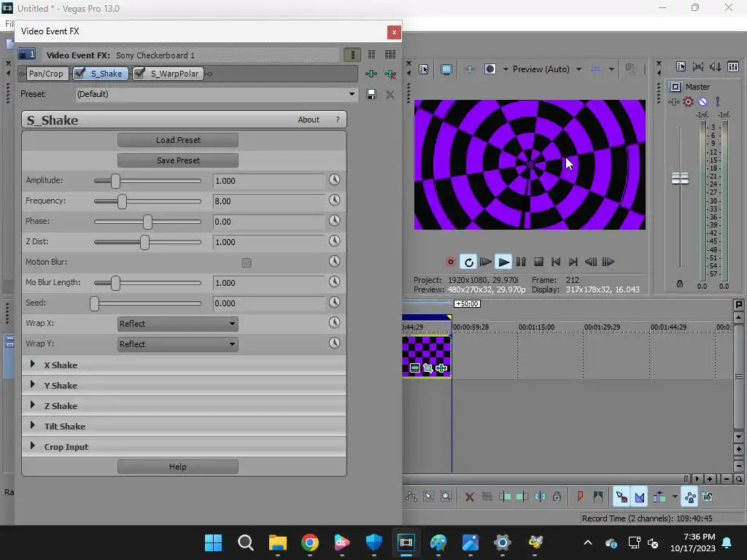
Task: Click the Master volume fader
Action: [680, 178]
